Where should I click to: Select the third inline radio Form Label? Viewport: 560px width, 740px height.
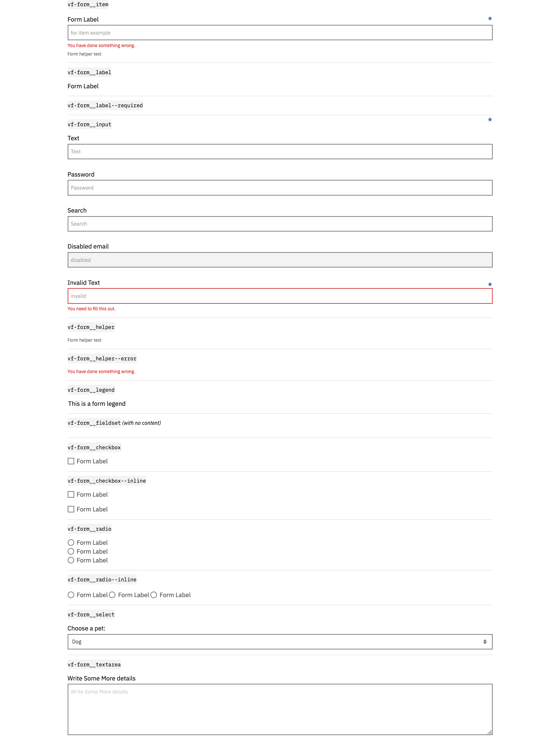click(x=154, y=595)
